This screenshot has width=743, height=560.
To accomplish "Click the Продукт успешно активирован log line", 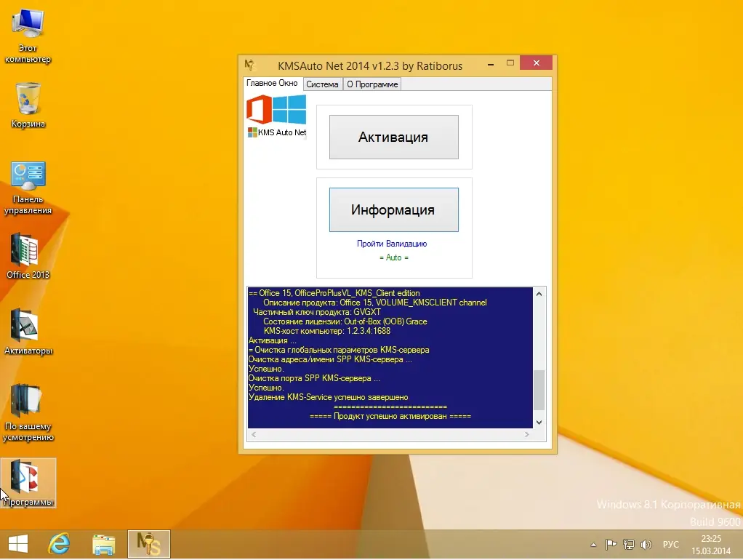I will coord(390,416).
